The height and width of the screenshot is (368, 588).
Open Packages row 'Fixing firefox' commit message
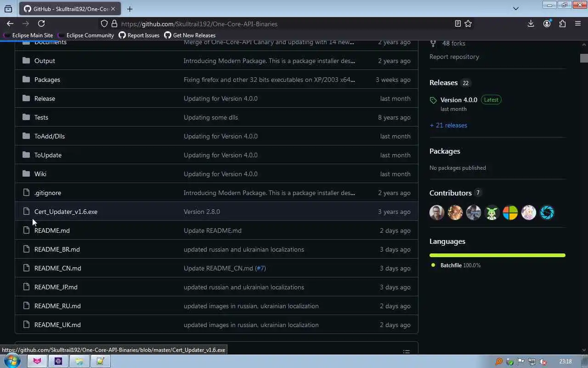pyautogui.click(x=269, y=80)
